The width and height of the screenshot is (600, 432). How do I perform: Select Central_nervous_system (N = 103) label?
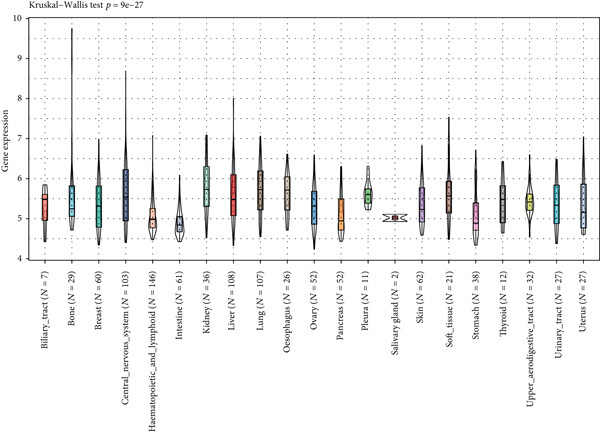(x=126, y=338)
